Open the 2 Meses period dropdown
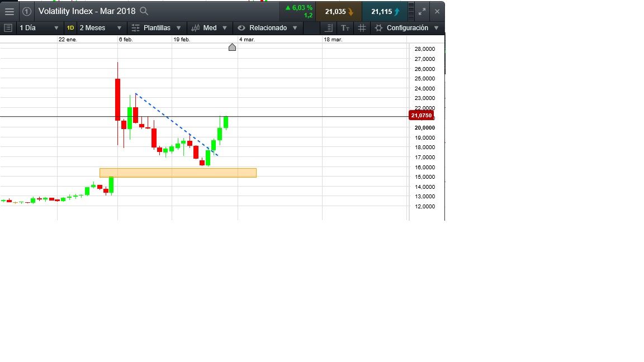This screenshot has width=644, height=362. pos(100,28)
